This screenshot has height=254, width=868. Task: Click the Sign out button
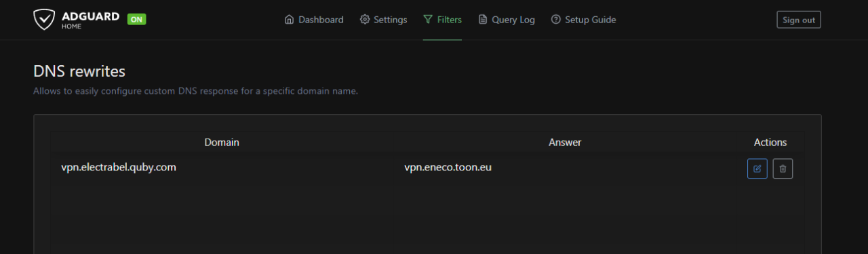799,20
